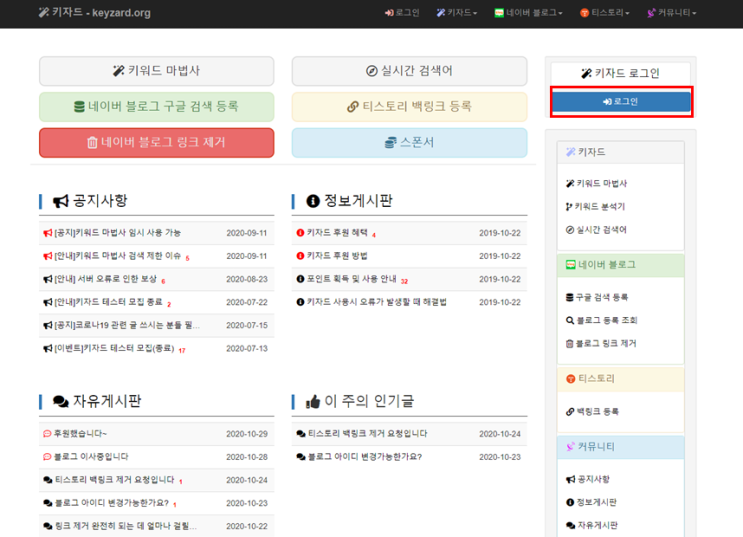Click red 네이버 블로그 링크 제거 button

point(156,142)
